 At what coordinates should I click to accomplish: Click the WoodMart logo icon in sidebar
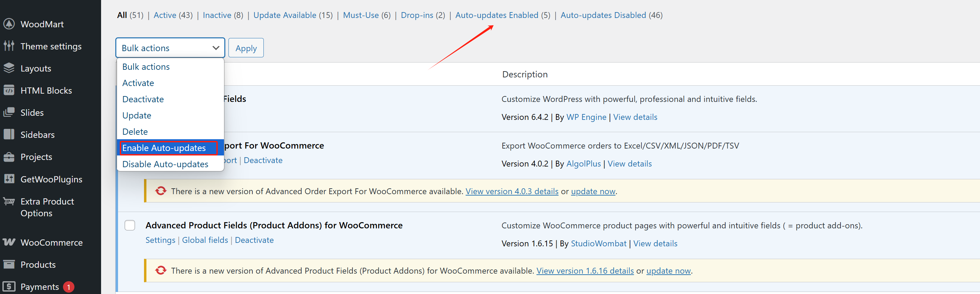point(9,24)
